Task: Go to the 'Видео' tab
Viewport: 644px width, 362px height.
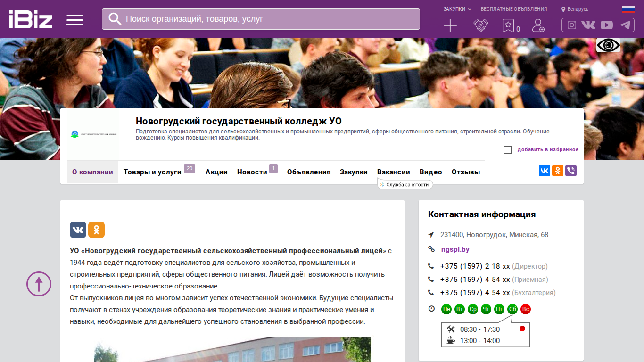Action: pyautogui.click(x=431, y=172)
